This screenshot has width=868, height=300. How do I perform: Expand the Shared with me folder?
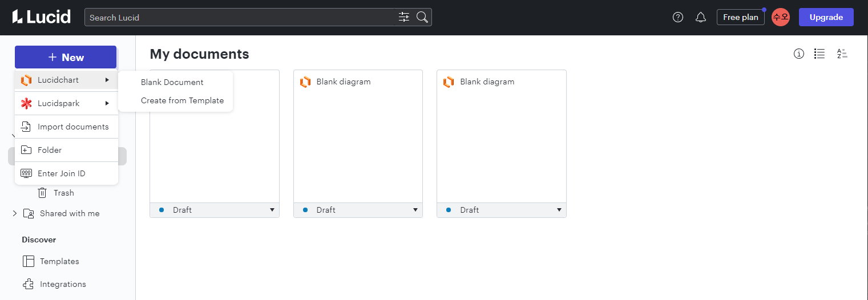click(x=15, y=213)
